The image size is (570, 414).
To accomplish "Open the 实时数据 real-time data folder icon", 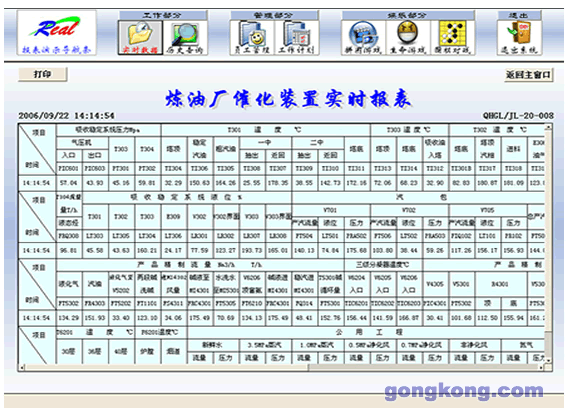I will (140, 37).
